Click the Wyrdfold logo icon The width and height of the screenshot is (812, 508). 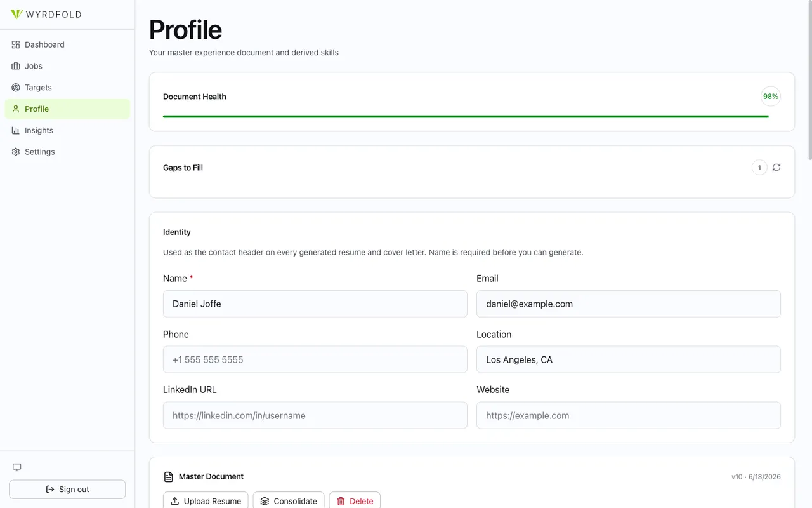[x=16, y=14]
